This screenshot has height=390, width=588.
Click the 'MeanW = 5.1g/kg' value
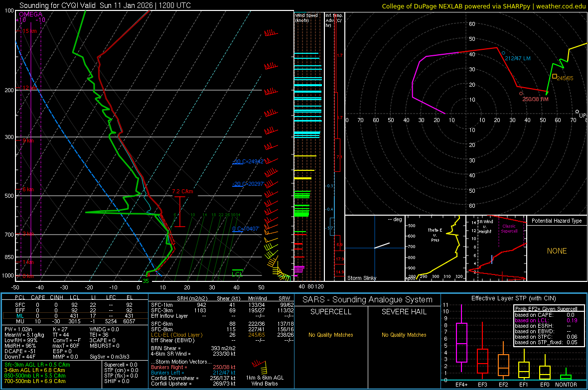(24, 335)
